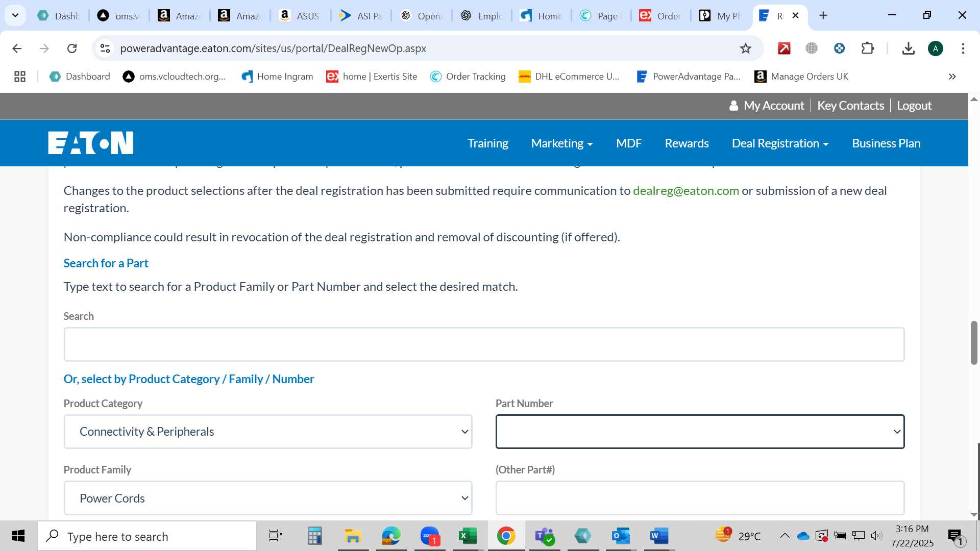Screen dimensions: 980x551
Task: Open the Rewards menu item
Action: [x=687, y=143]
